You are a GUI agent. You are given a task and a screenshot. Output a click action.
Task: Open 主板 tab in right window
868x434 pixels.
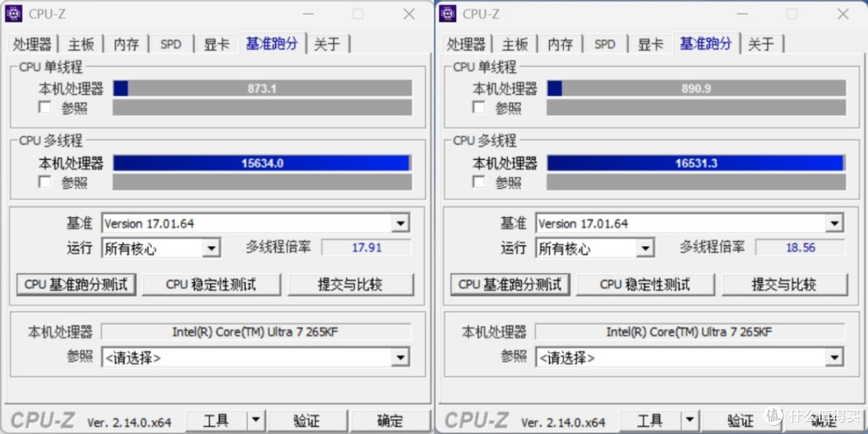[x=515, y=44]
